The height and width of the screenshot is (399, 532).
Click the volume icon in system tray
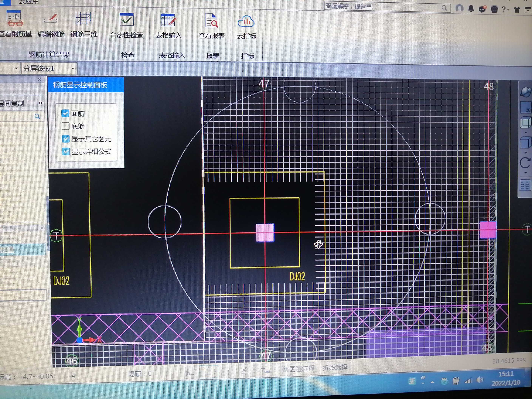[479, 380]
